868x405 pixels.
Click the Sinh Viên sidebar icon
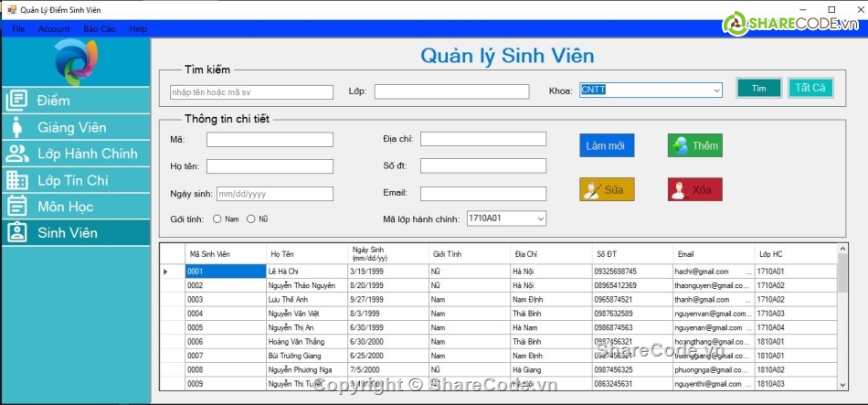[x=17, y=232]
